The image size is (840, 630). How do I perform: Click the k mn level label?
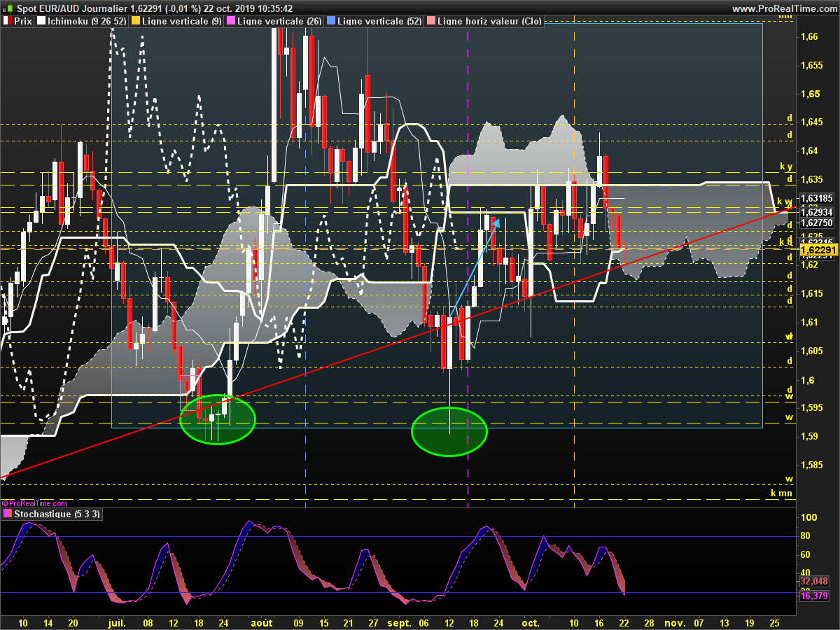(782, 493)
